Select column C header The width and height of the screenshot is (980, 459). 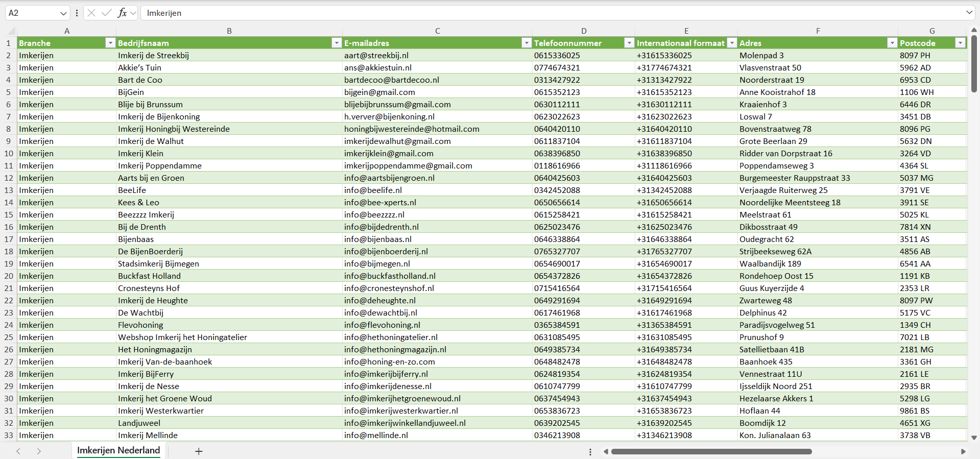[x=437, y=31]
